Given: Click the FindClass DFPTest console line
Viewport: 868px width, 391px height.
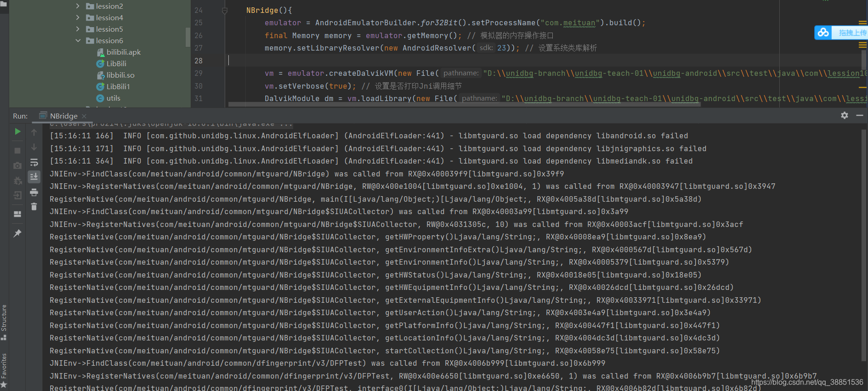Looking at the screenshot, I should (328, 363).
